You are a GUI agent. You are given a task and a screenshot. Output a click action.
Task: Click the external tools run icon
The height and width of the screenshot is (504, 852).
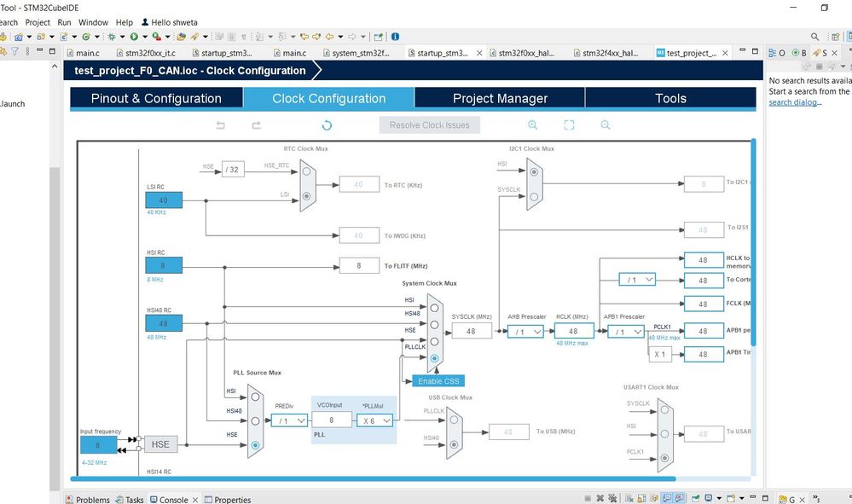tap(156, 37)
